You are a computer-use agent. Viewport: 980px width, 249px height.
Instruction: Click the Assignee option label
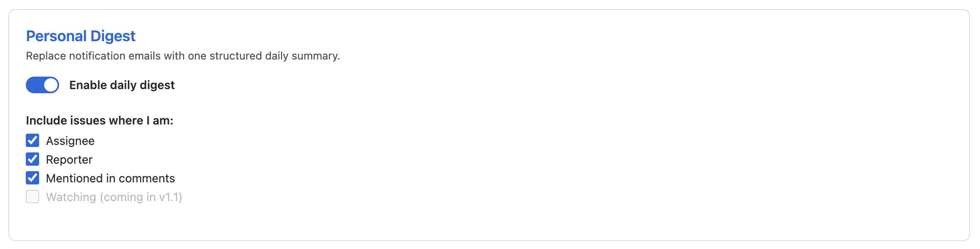click(70, 141)
